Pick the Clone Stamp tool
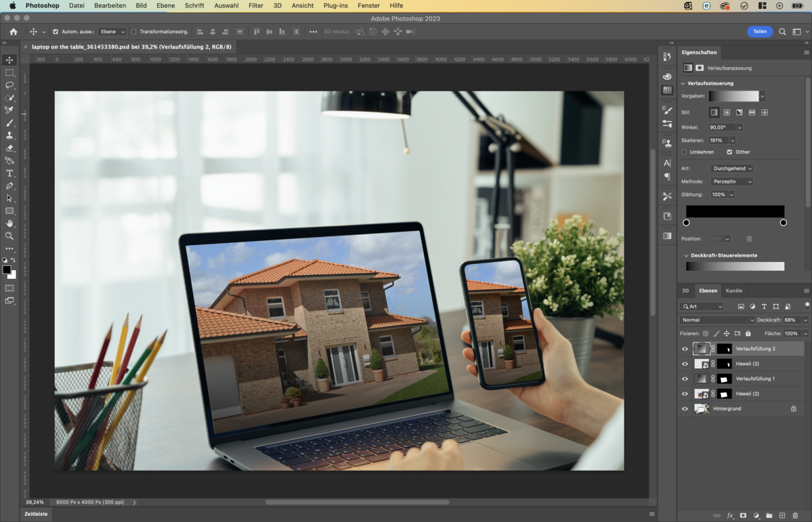This screenshot has height=522, width=812. tap(9, 135)
